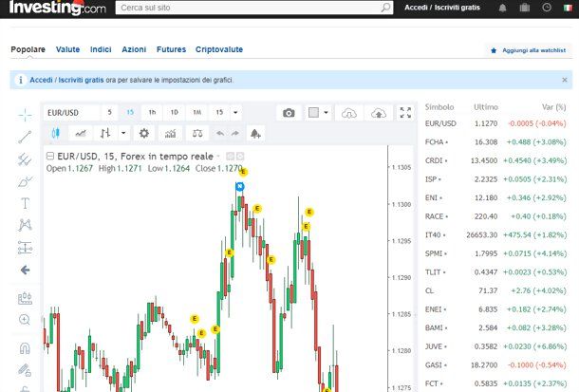Redo the chart action
Viewport: 579px width, 392px height.
(235, 133)
